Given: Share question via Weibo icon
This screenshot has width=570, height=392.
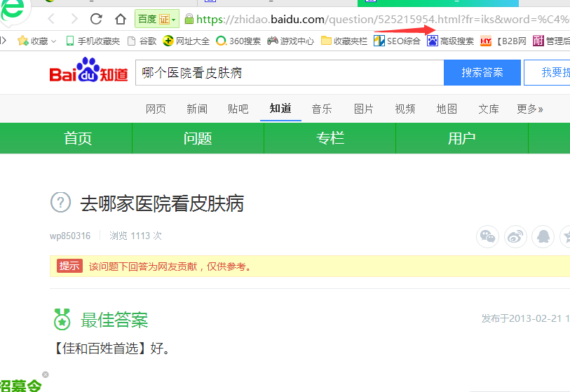Looking at the screenshot, I should tap(515, 236).
